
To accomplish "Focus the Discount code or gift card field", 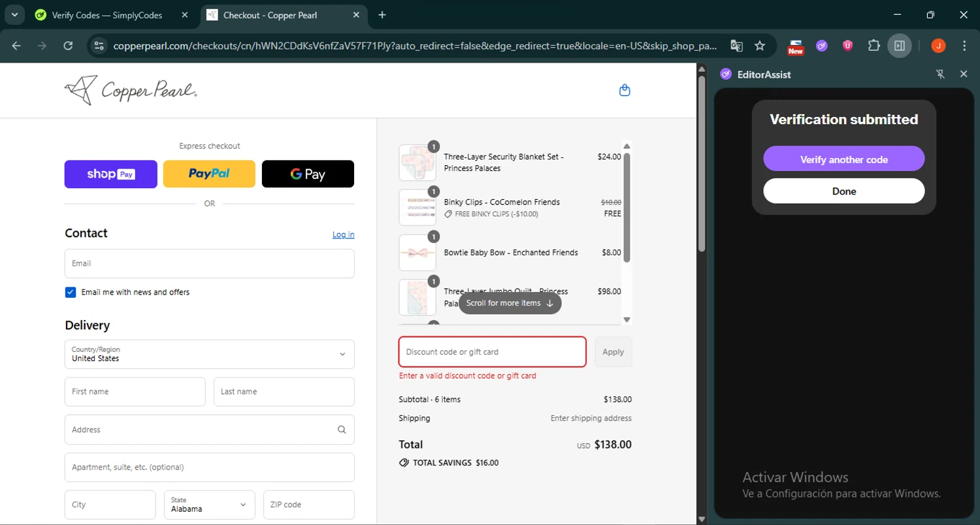I will (x=493, y=352).
